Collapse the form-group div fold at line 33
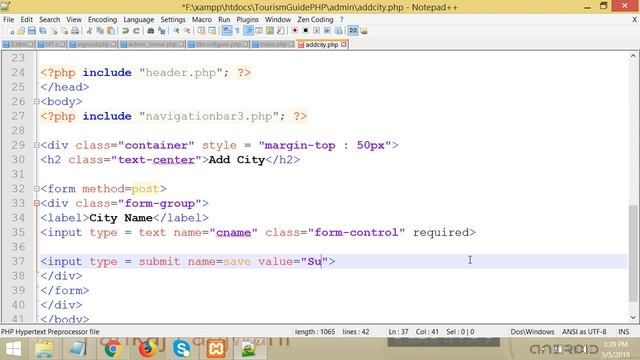The image size is (640, 360). coord(37,203)
